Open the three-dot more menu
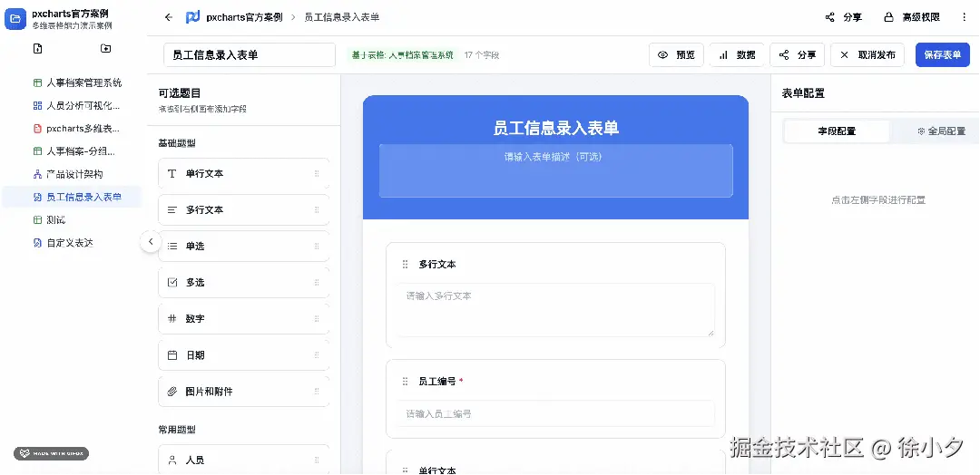The image size is (980, 475). [x=964, y=17]
